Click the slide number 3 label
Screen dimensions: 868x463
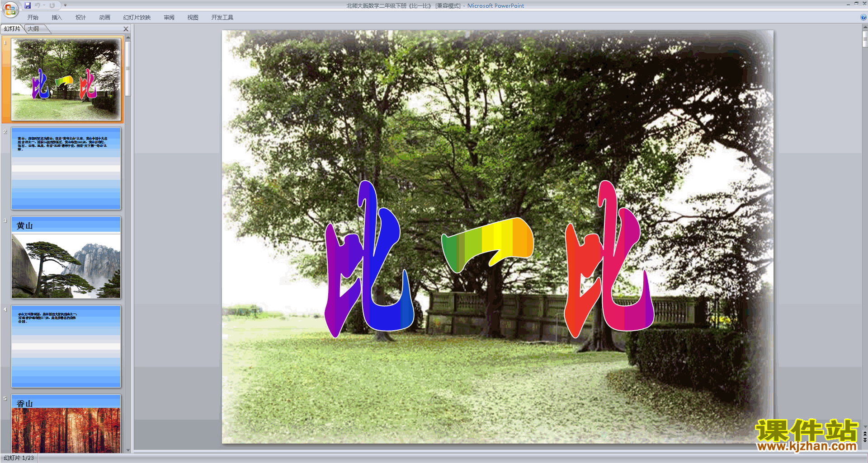pyautogui.click(x=5, y=220)
